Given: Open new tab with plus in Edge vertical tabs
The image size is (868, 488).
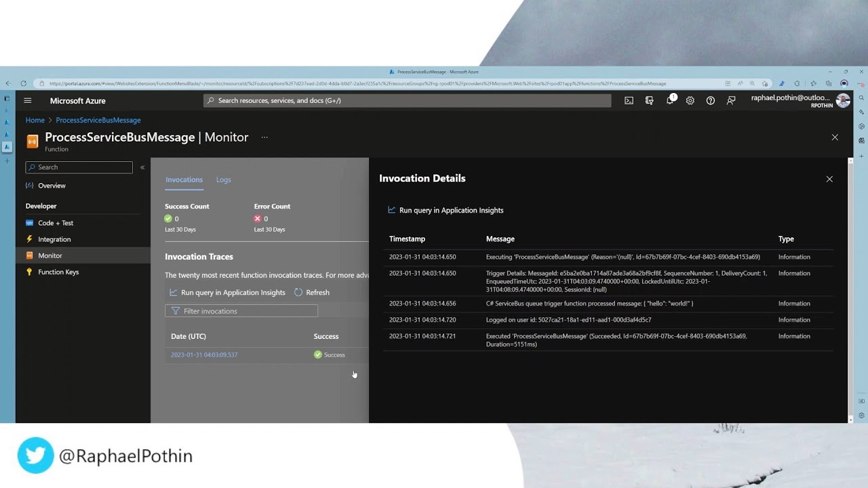Looking at the screenshot, I should pyautogui.click(x=7, y=161).
